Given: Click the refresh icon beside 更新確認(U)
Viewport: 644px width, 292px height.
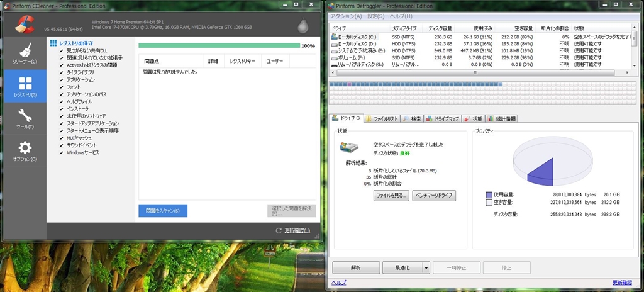Looking at the screenshot, I should tap(279, 231).
